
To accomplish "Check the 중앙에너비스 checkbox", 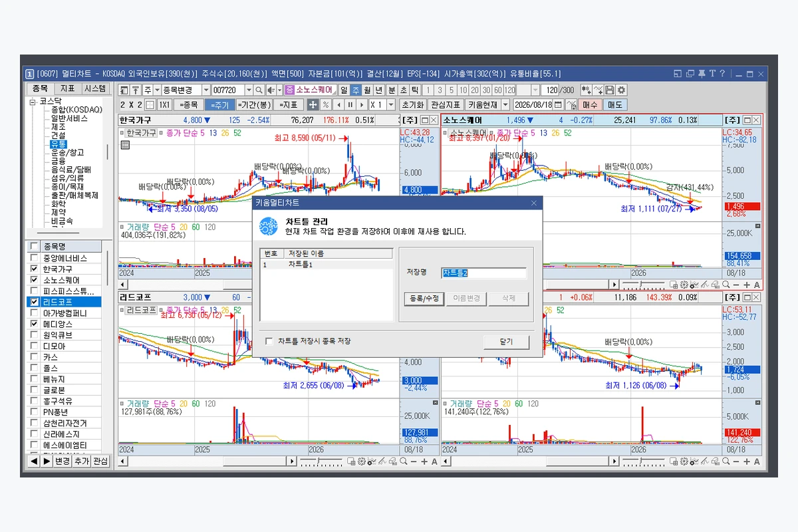I will [34, 258].
